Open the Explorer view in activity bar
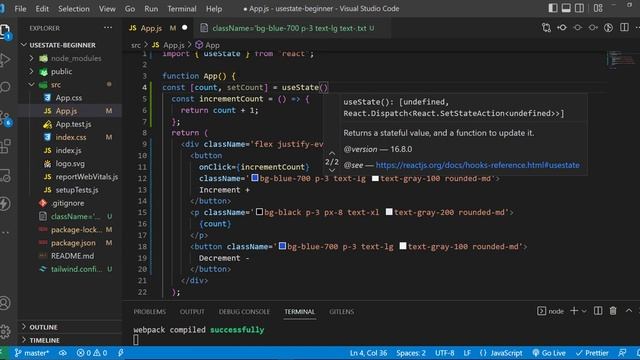The width and height of the screenshot is (640, 360). pyautogui.click(x=6, y=31)
